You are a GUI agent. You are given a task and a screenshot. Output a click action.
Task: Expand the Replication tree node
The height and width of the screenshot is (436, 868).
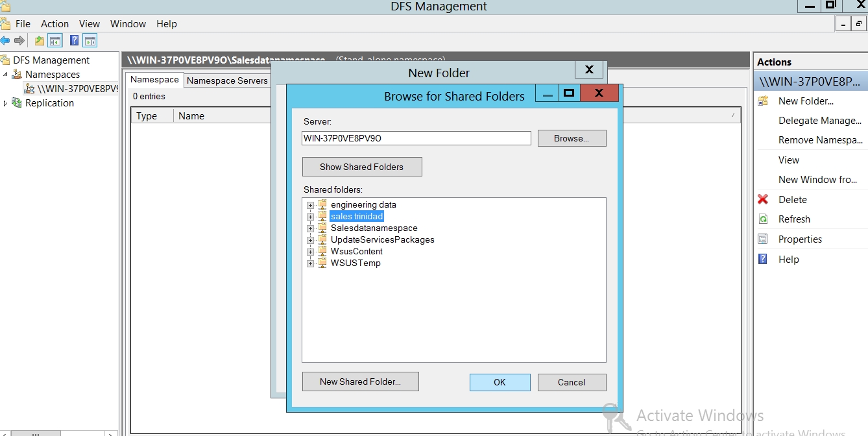[x=6, y=103]
